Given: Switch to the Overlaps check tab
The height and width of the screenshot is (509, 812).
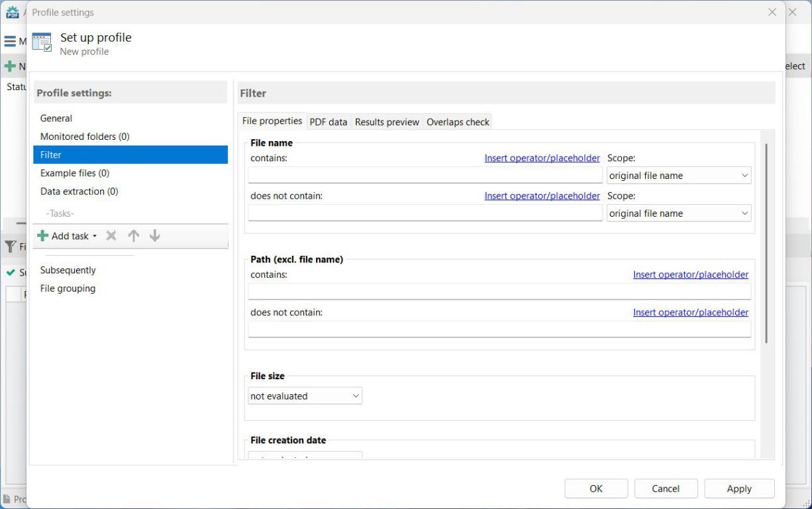Looking at the screenshot, I should pos(458,122).
